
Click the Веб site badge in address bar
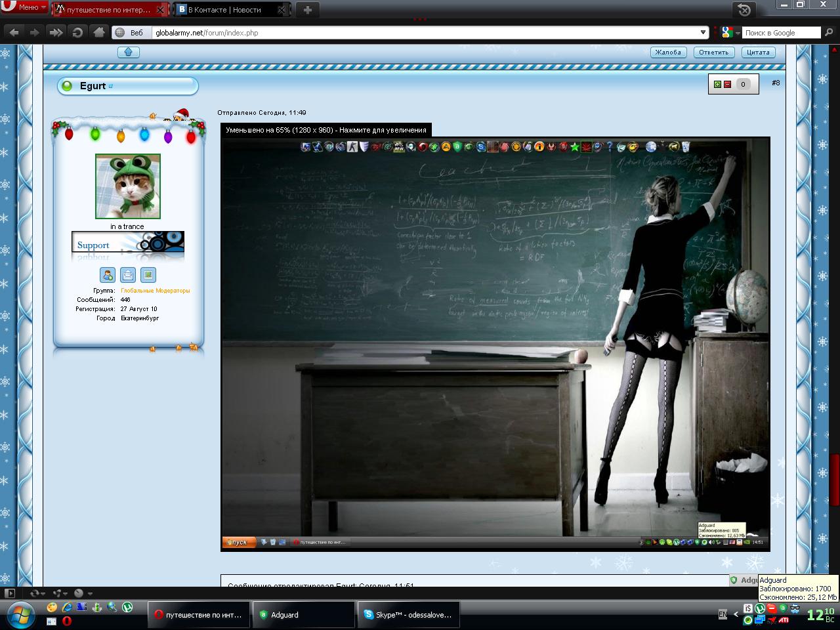pyautogui.click(x=131, y=32)
